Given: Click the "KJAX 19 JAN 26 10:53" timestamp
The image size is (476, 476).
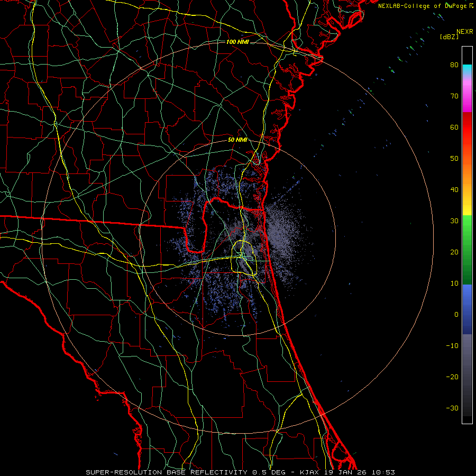Looking at the screenshot, I should tap(347, 472).
